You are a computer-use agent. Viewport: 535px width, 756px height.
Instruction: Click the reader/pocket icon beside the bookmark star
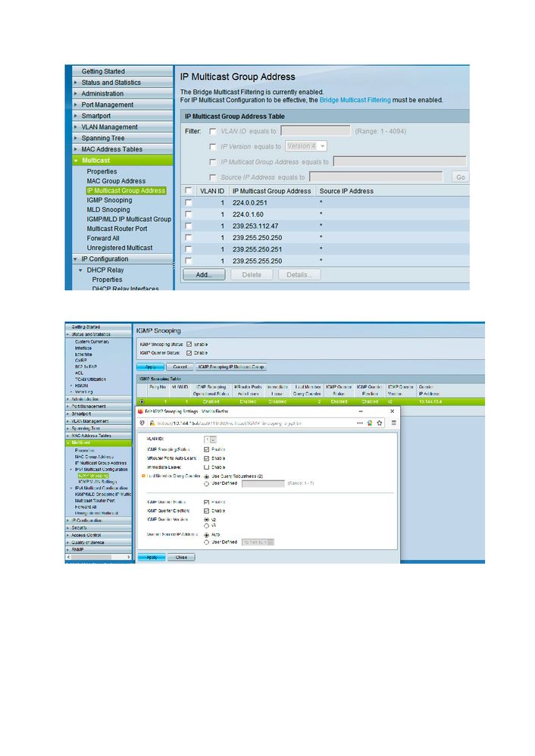[369, 423]
